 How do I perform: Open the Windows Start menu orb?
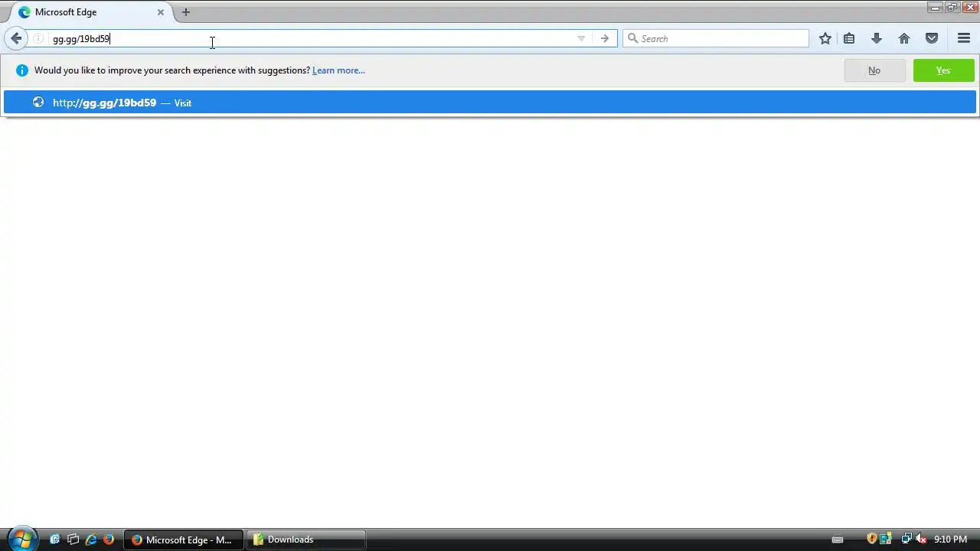point(21,539)
